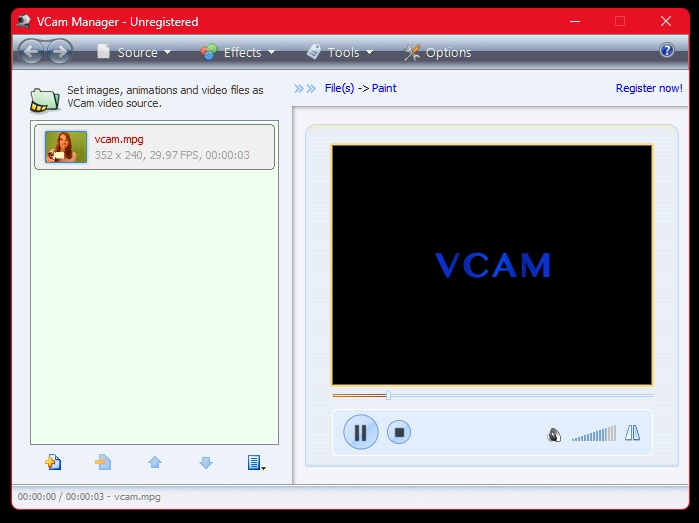The height and width of the screenshot is (523, 699).
Task: Go forward with the right arrow button
Action: pos(60,52)
